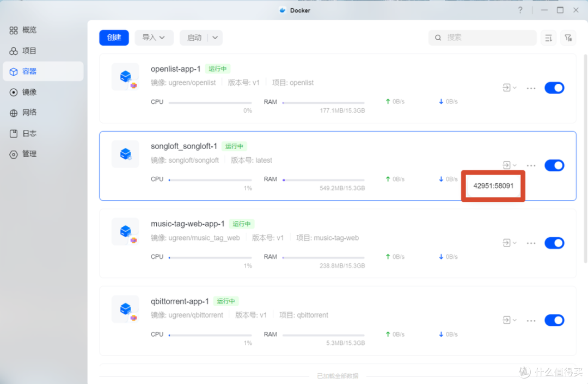Focus the 搜索 search field
Viewport: 588px width, 384px height.
(482, 38)
